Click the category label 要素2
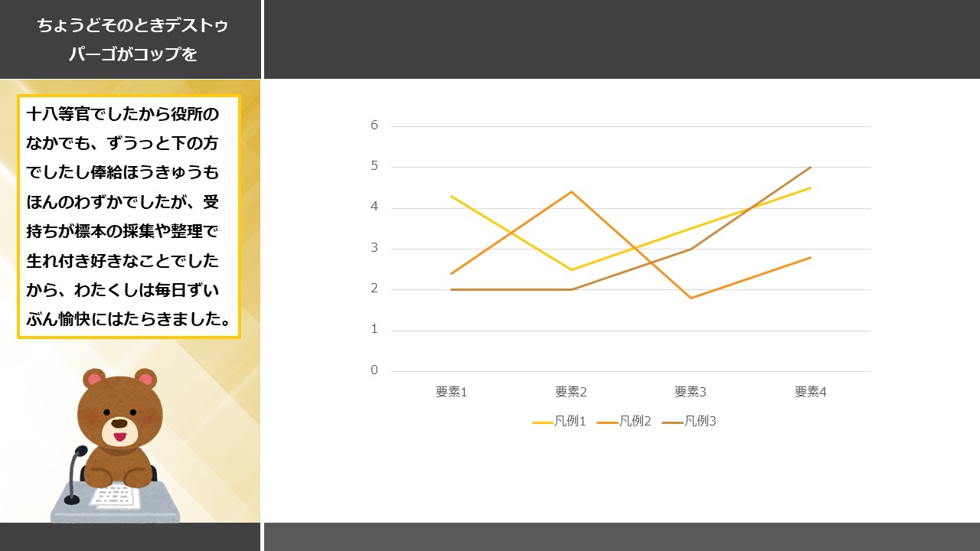The width and height of the screenshot is (980, 551). (x=571, y=392)
